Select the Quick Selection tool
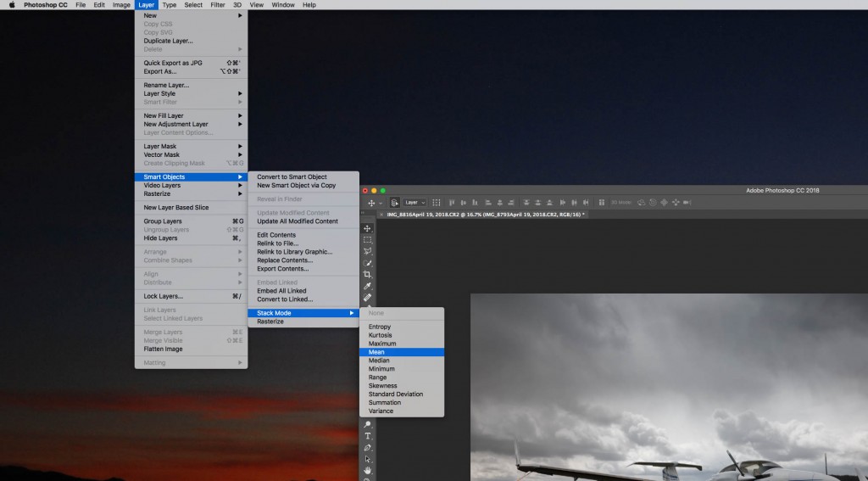The image size is (868, 481). coord(367,263)
